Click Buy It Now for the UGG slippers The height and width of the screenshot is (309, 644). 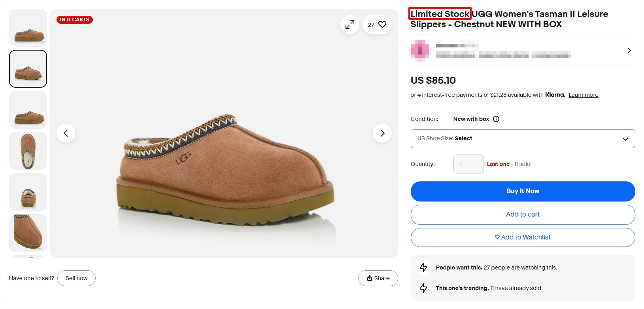[523, 191]
